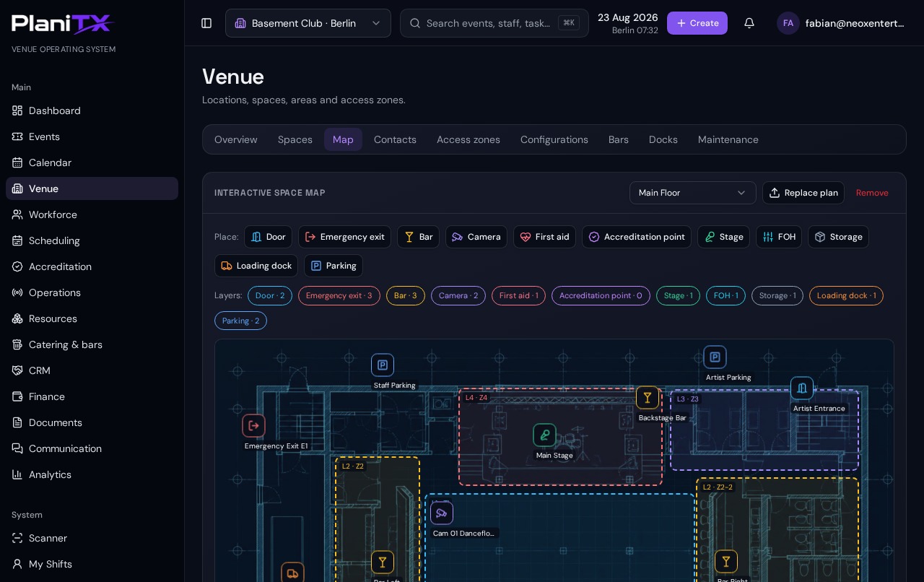Image resolution: width=924 pixels, height=582 pixels.
Task: Open the Configurations tab
Action: pos(554,139)
